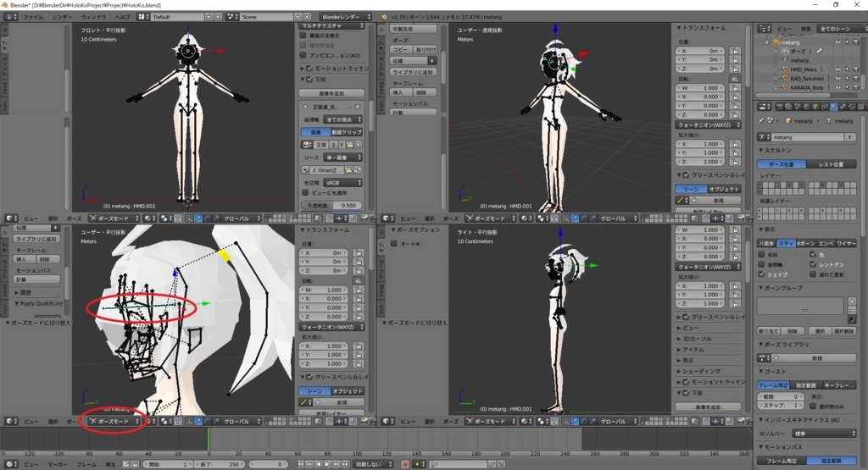The width and height of the screenshot is (868, 470).
Task: Toggle 下絵 checkbox in the front view panel
Action: click(x=310, y=80)
